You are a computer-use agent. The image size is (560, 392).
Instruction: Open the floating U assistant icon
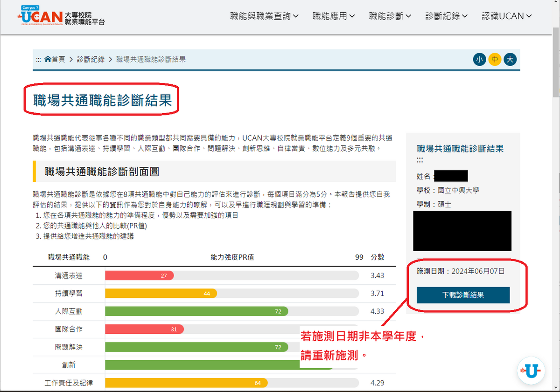pyautogui.click(x=531, y=371)
